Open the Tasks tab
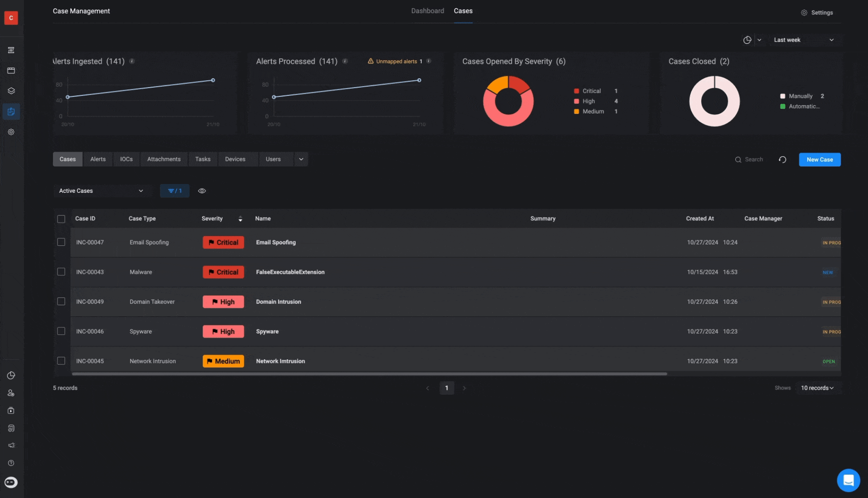Image resolution: width=868 pixels, height=498 pixels. pos(203,160)
